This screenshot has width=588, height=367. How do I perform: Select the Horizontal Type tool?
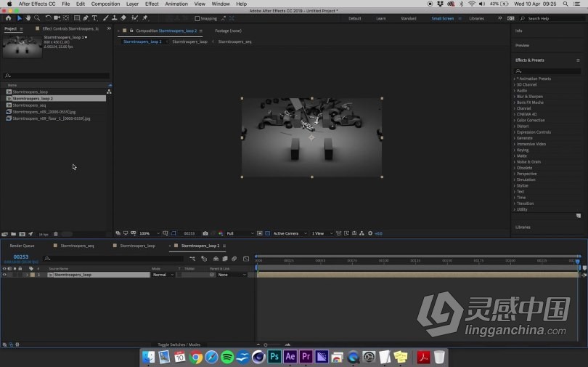95,18
